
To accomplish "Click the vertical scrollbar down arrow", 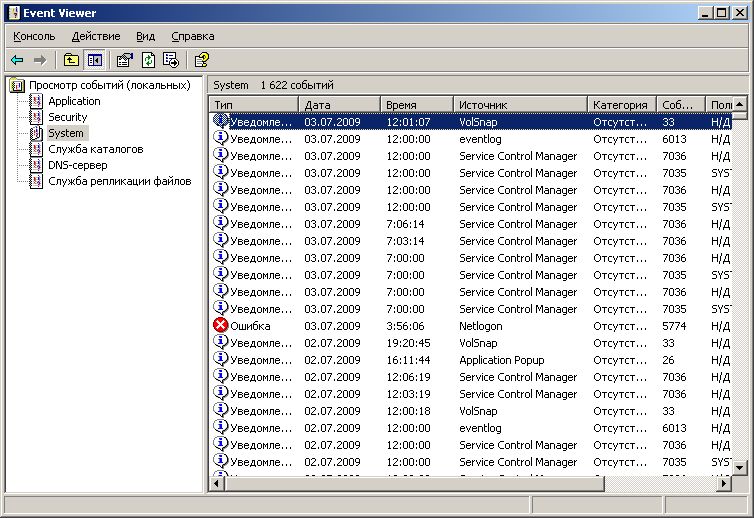I will [740, 467].
